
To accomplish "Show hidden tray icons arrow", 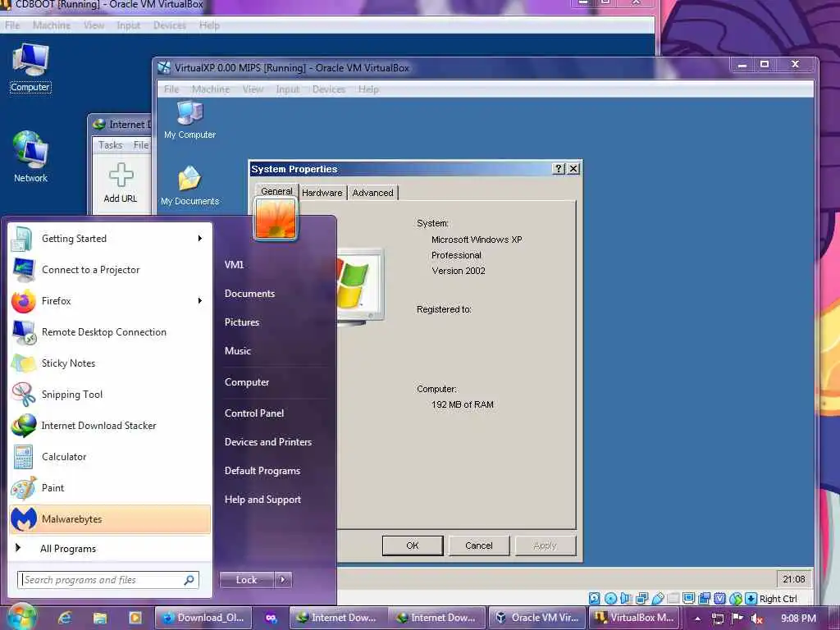I will (x=697, y=619).
